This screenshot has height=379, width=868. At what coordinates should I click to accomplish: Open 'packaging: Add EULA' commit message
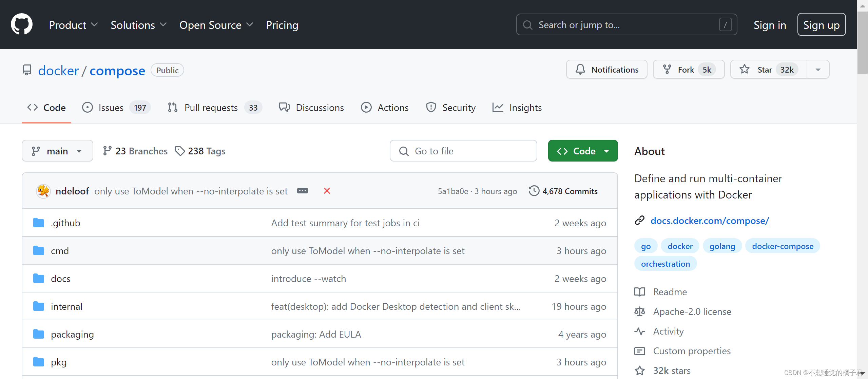[316, 334]
